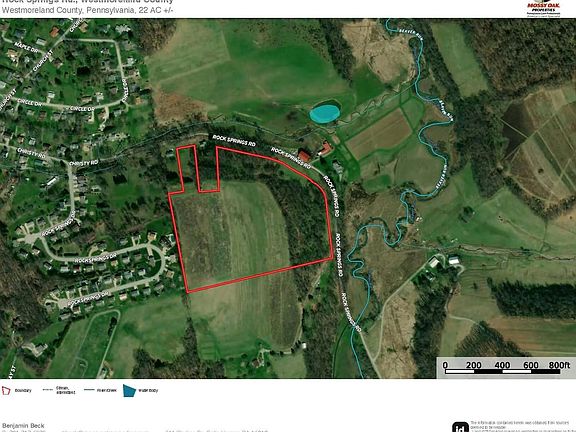The image size is (576, 432).
Task: Click the Maple Dr street label
Action: point(26,47)
